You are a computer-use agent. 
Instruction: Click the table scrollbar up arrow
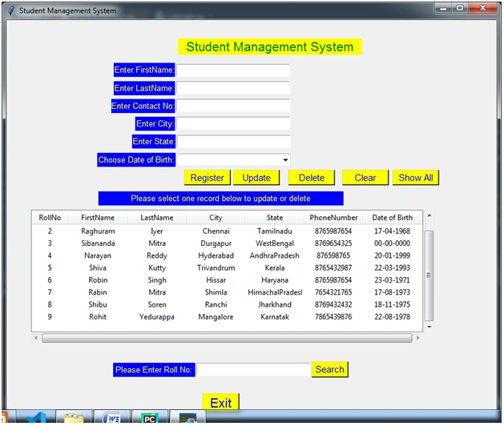tap(429, 215)
